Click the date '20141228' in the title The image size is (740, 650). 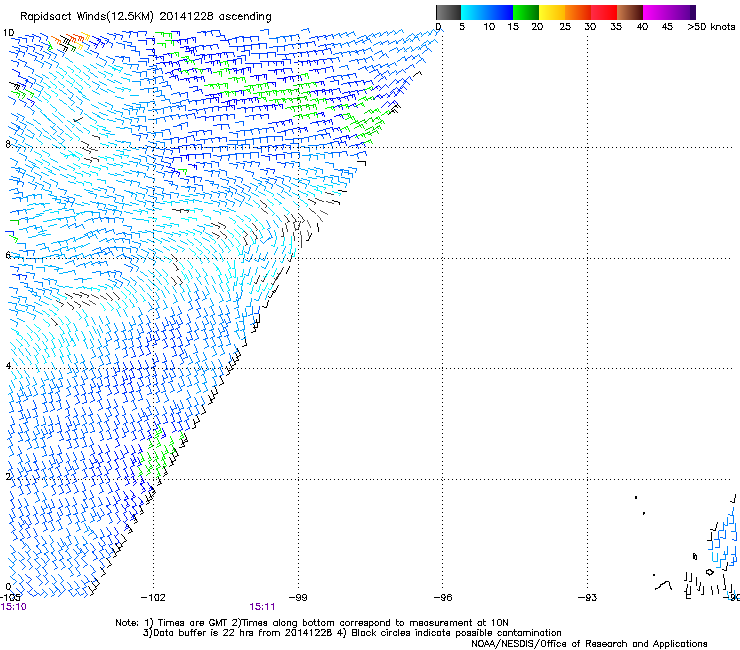click(186, 16)
